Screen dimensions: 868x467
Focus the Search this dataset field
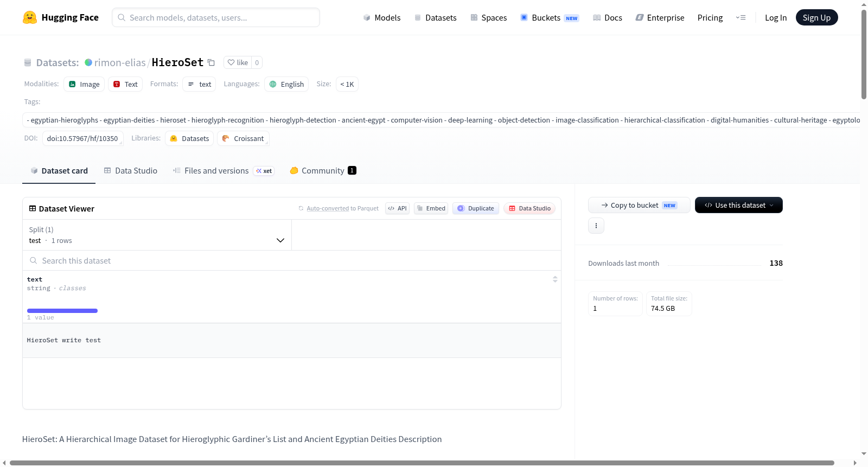click(x=292, y=260)
